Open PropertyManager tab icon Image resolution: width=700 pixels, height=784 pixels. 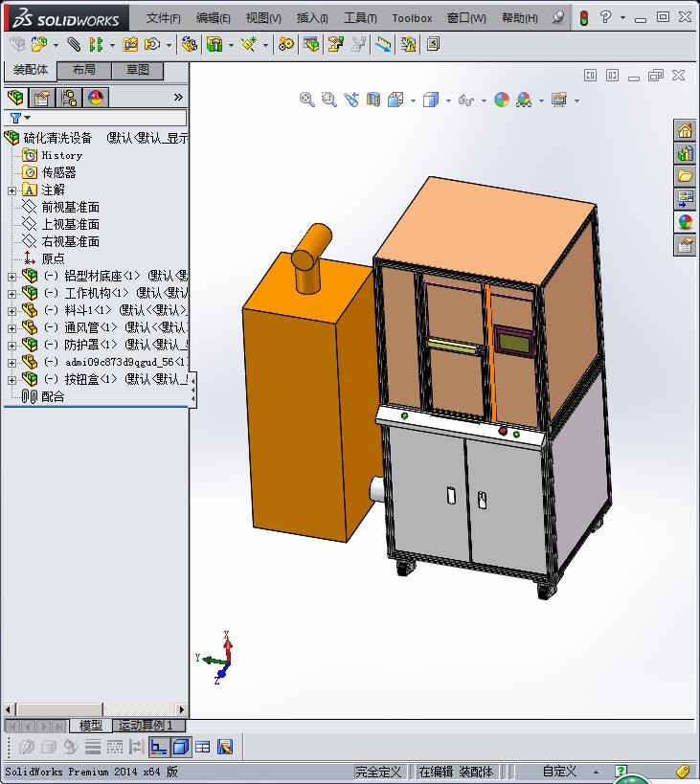[x=42, y=97]
